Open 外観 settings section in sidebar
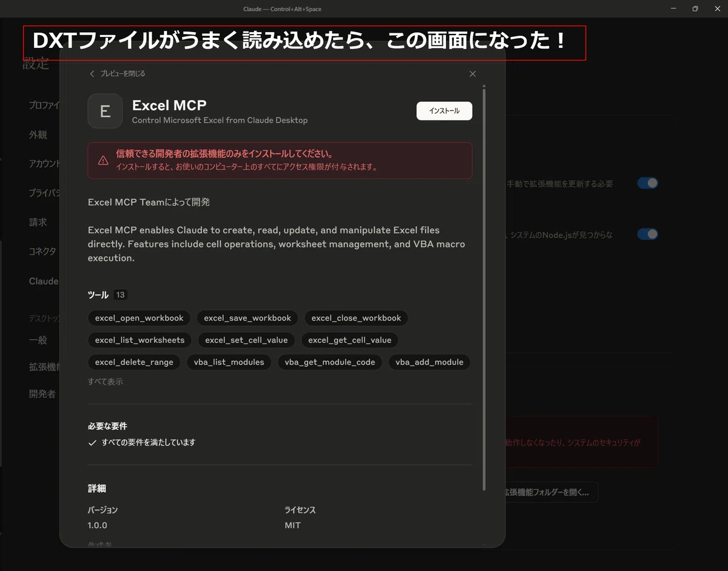The height and width of the screenshot is (571, 728). point(38,135)
